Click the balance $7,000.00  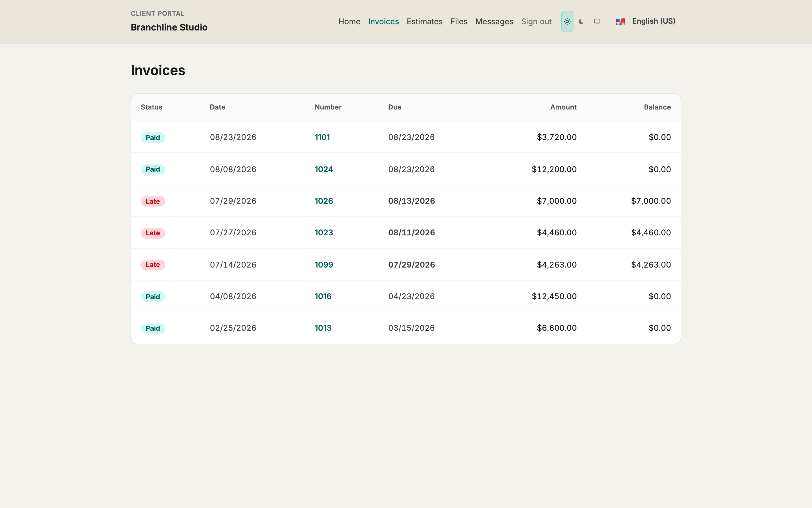tap(651, 201)
